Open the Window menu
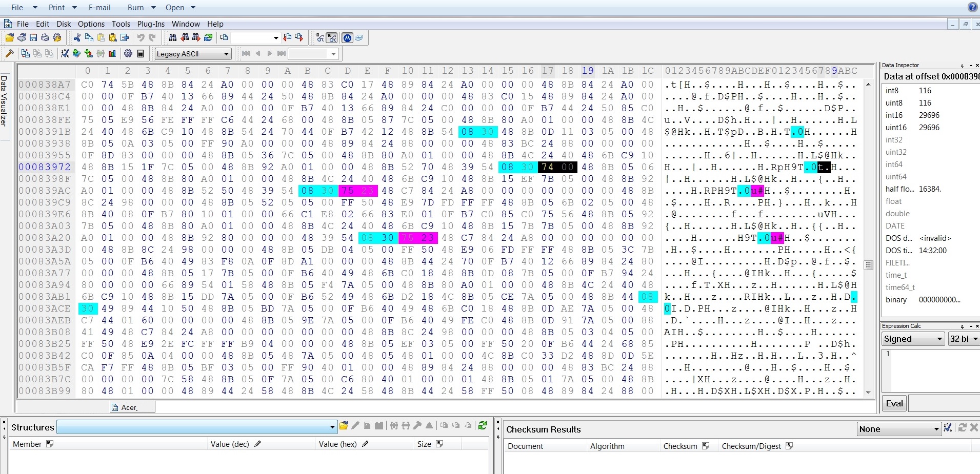Screen dimensions: 980x474 [x=186, y=24]
